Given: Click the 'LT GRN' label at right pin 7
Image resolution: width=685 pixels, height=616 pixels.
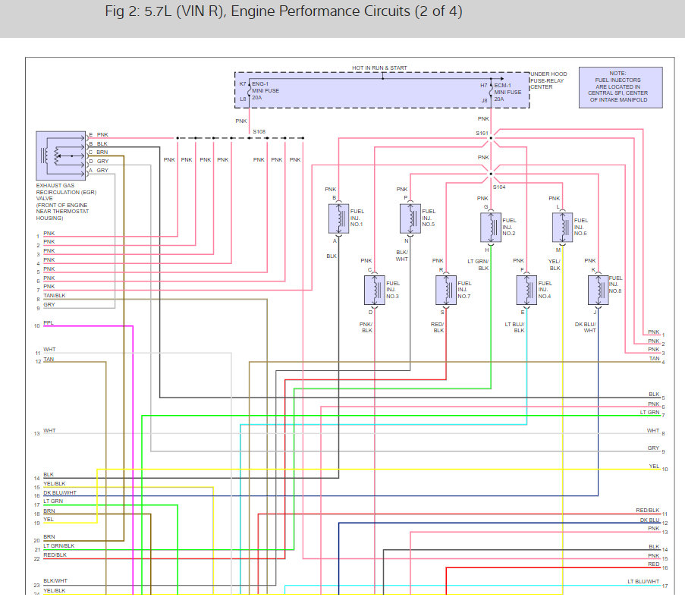Looking at the screenshot, I should click(x=649, y=412).
